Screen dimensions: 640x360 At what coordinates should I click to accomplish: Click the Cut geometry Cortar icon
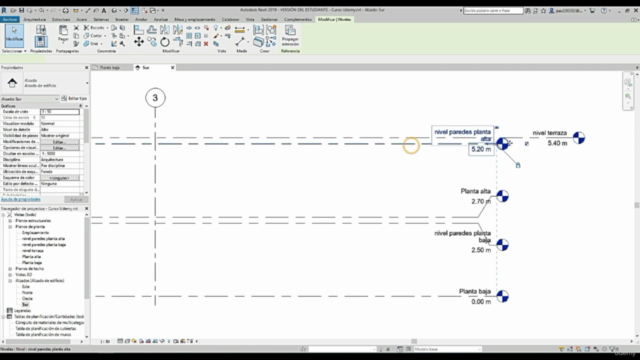(x=86, y=36)
